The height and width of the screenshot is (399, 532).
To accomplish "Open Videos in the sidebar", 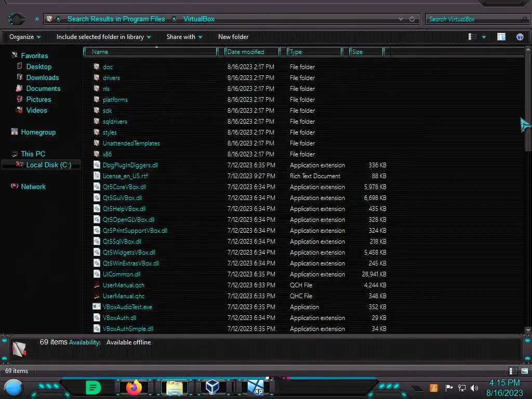I will click(x=36, y=110).
